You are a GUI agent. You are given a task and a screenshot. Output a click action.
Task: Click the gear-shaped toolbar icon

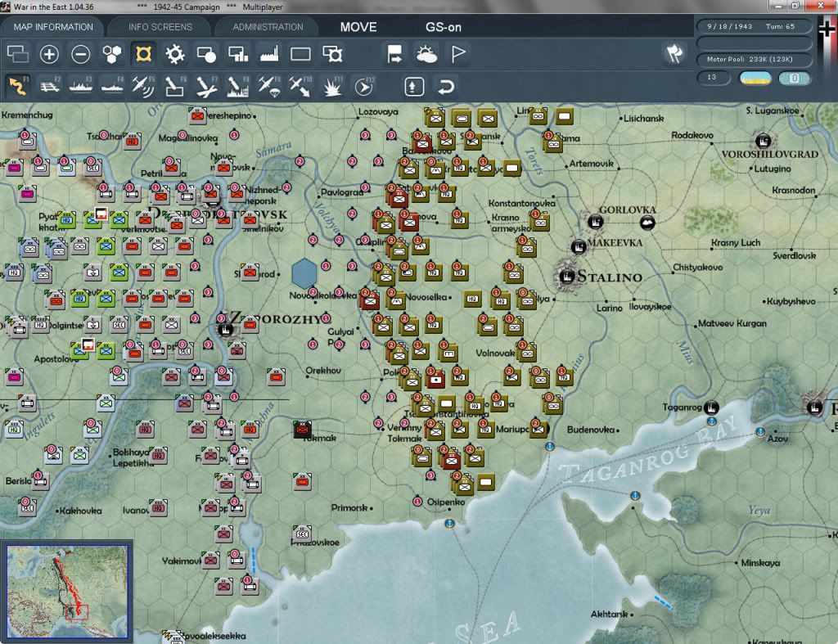[175, 54]
